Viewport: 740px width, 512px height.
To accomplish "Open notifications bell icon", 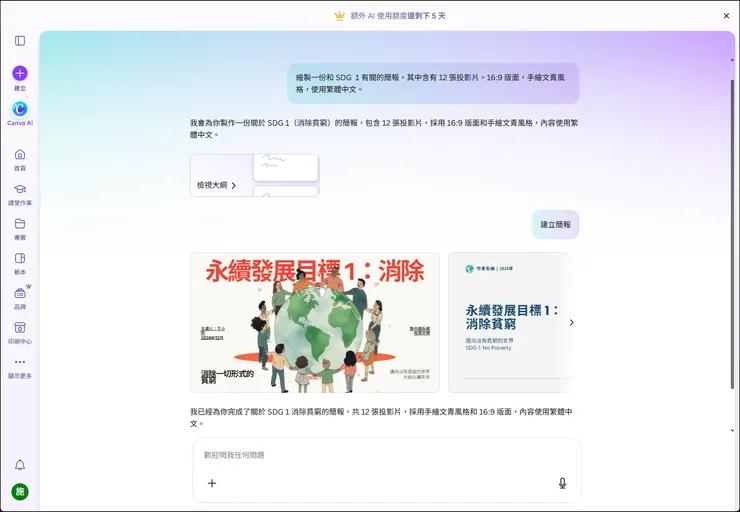I will pyautogui.click(x=20, y=465).
